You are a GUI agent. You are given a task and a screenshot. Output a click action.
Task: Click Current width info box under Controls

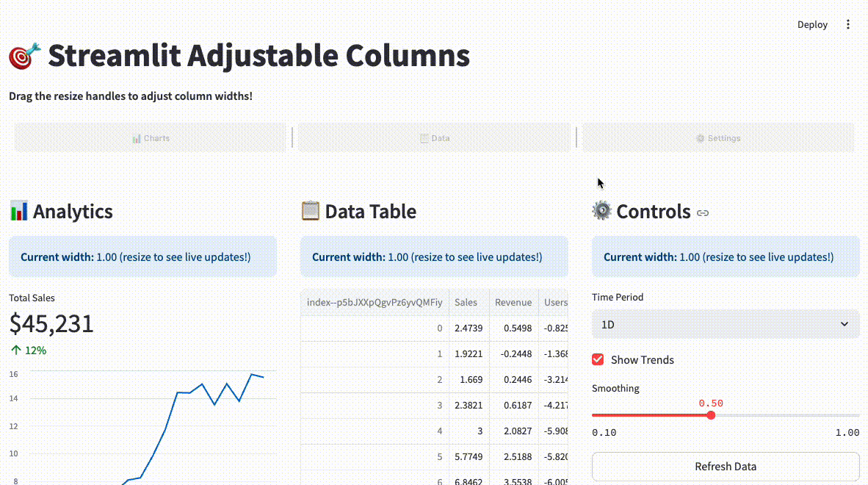point(726,257)
